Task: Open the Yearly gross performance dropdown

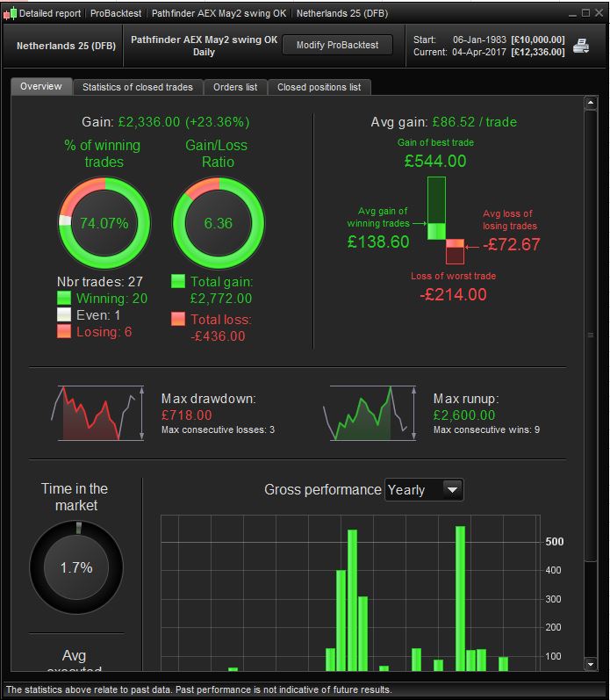Action: point(424,490)
